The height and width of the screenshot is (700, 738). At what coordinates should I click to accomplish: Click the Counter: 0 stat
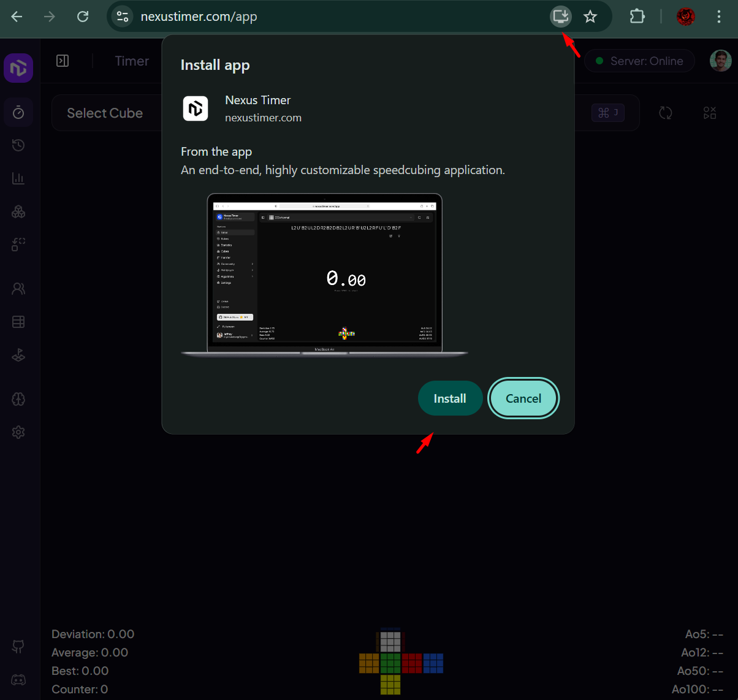pos(80,690)
